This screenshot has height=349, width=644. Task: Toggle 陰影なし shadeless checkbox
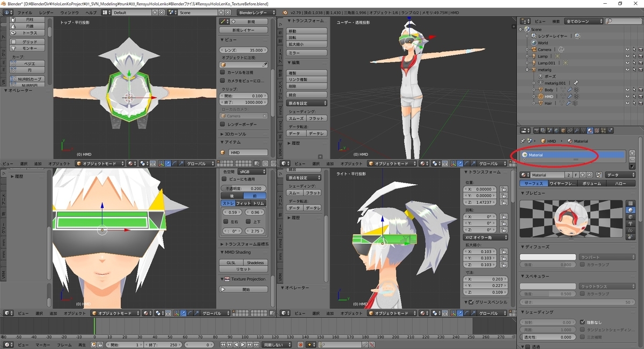[x=582, y=322]
